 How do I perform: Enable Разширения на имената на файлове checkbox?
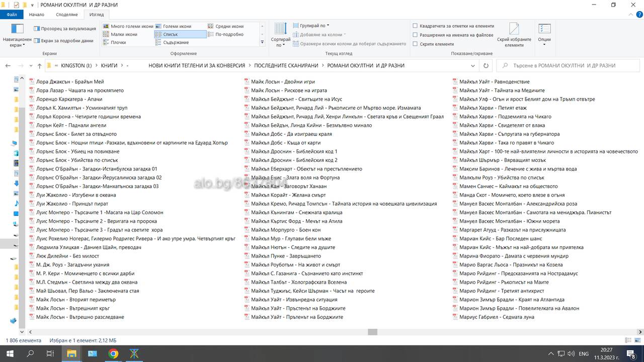(415, 35)
